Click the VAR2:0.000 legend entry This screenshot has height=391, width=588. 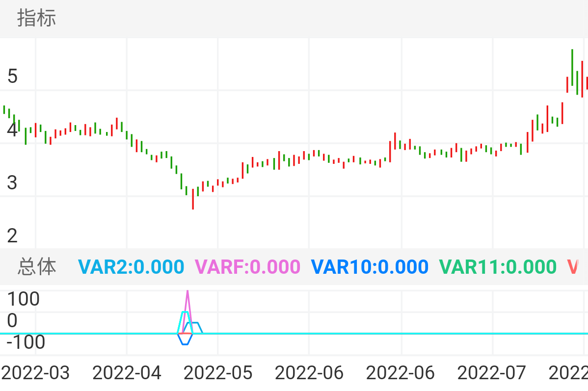(x=131, y=267)
